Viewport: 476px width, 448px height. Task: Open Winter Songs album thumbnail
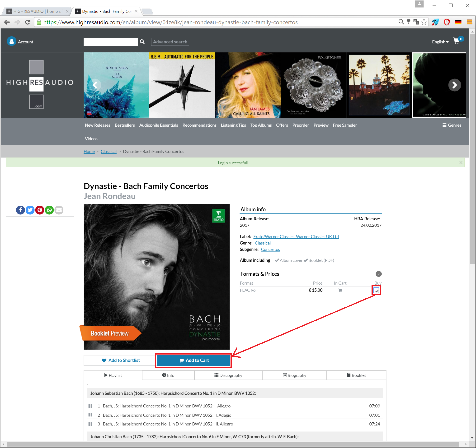(x=116, y=85)
